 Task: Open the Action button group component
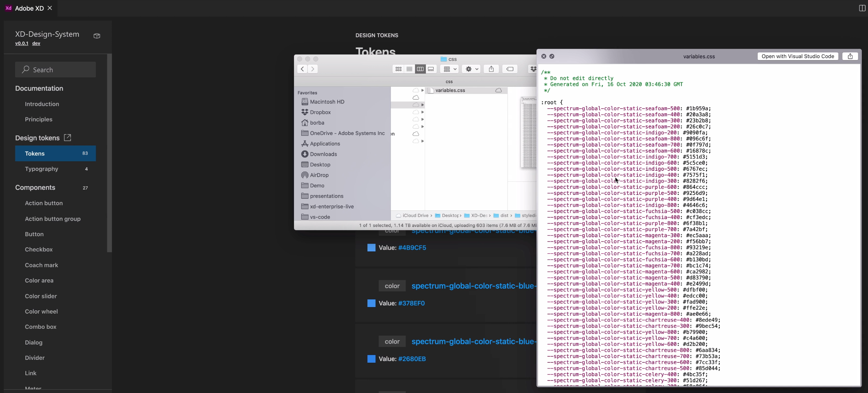53,219
